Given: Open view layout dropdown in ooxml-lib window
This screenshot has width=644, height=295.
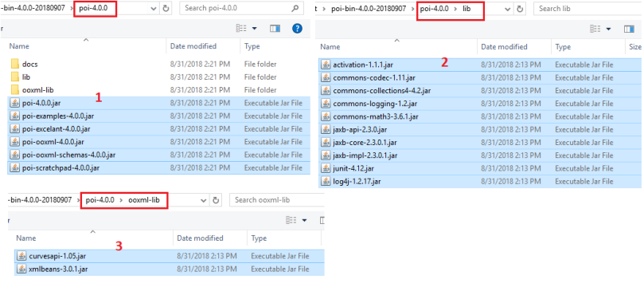Looking at the screenshot, I should click(304, 221).
